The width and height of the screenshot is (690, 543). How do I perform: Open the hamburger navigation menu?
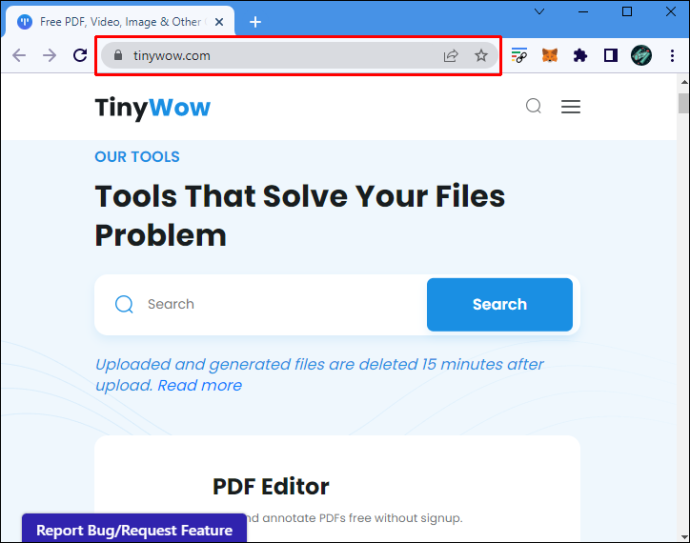coord(571,106)
